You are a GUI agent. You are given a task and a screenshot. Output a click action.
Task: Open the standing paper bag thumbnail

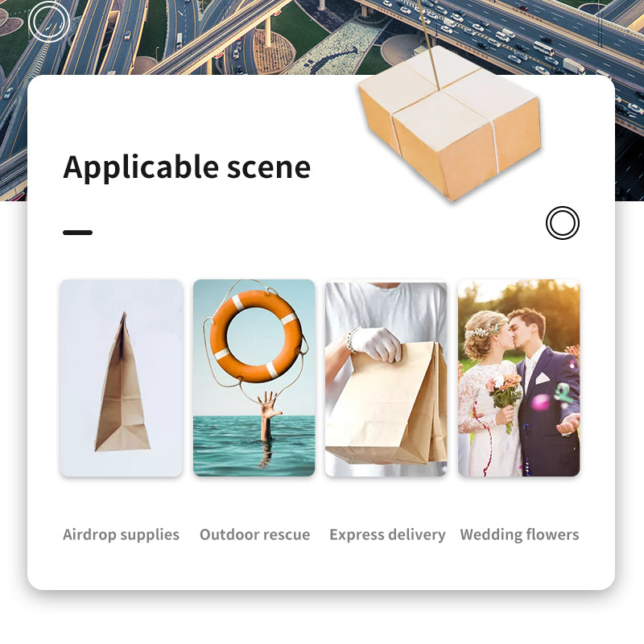(x=121, y=378)
